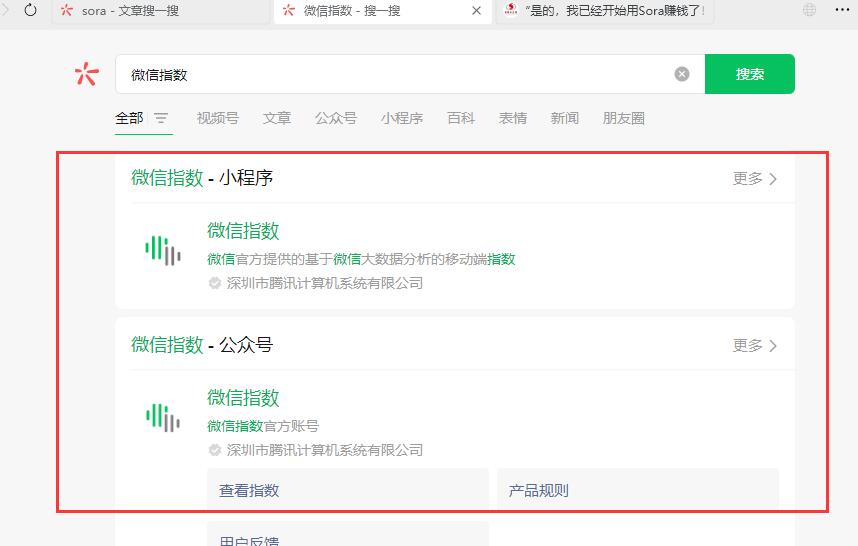This screenshot has width=858, height=546.
Task: Expand 更多 in the 小程序 section
Action: (754, 179)
